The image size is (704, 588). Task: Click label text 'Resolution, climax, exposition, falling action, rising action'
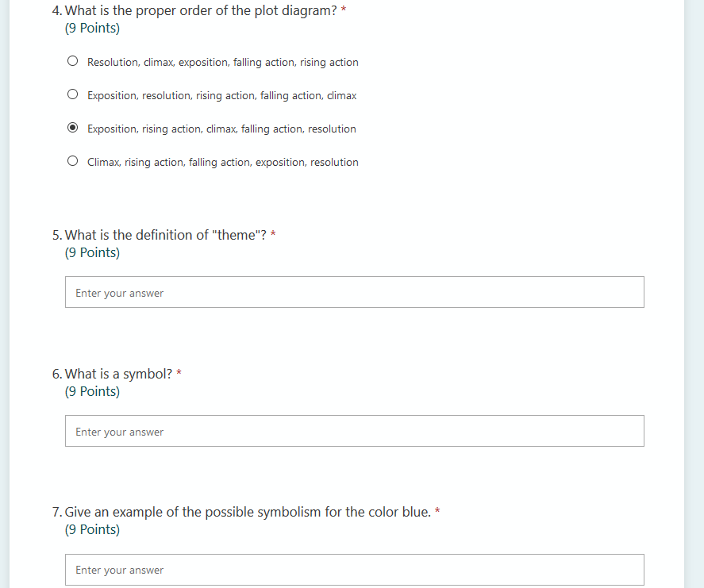click(223, 62)
